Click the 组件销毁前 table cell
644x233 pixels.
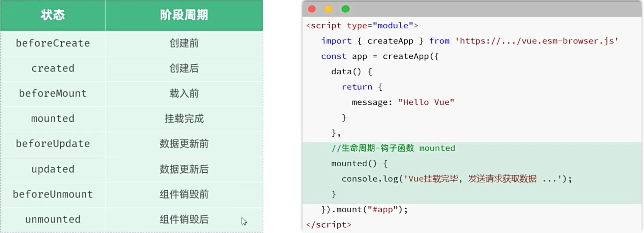point(184,194)
